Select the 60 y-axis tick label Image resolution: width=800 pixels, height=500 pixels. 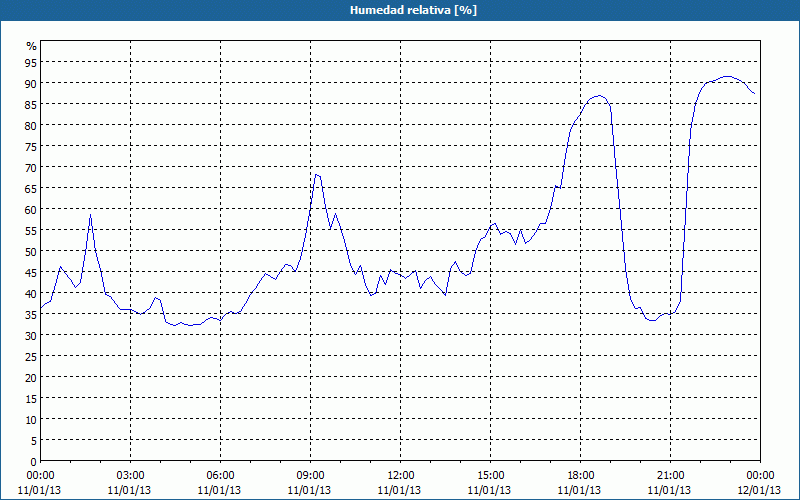[x=31, y=209]
